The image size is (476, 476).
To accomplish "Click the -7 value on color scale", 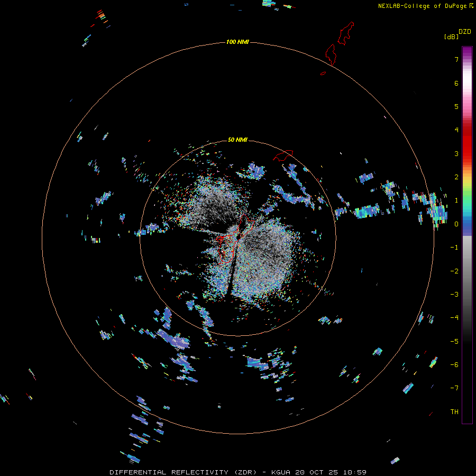I will pos(454,388).
